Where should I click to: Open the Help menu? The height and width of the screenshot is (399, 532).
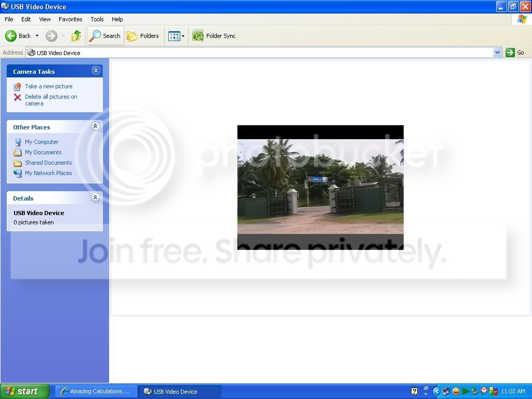pyautogui.click(x=117, y=19)
